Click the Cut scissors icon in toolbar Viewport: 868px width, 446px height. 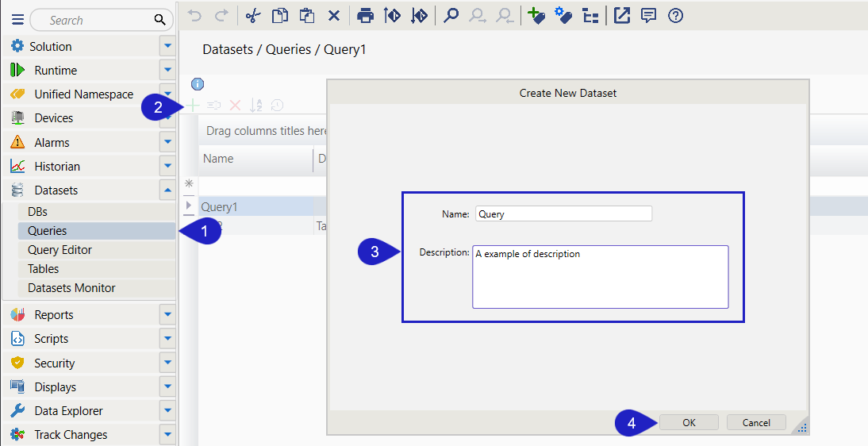[x=252, y=15]
